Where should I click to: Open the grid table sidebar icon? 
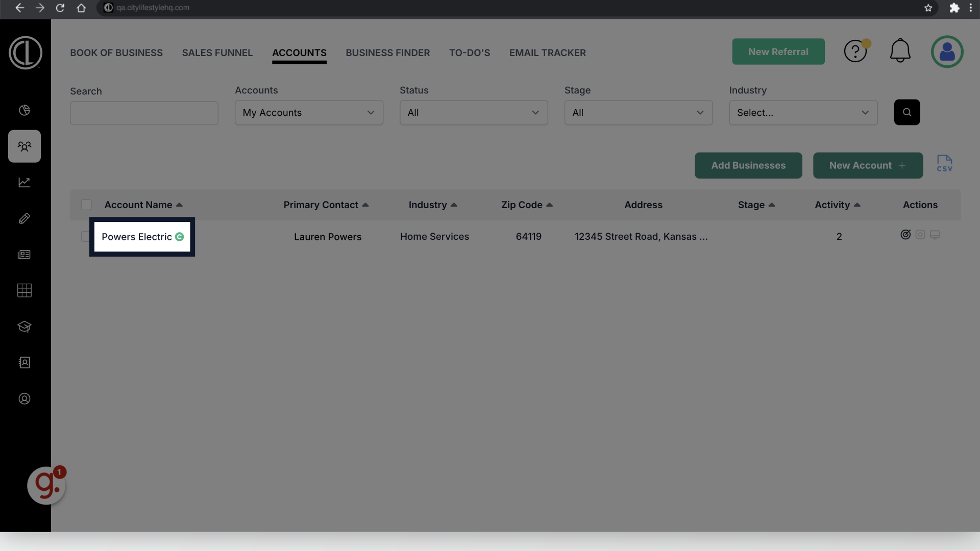24,290
